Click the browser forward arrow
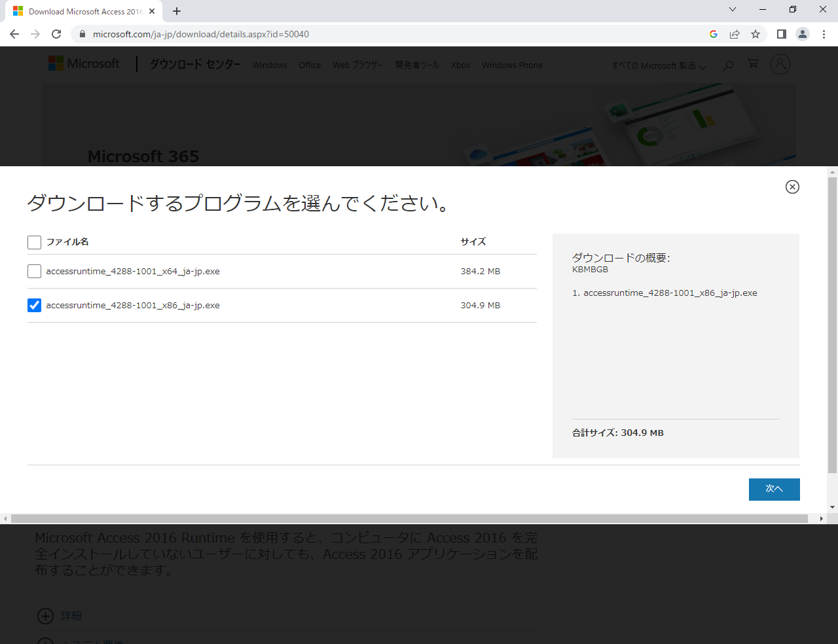The width and height of the screenshot is (838, 644). [35, 34]
